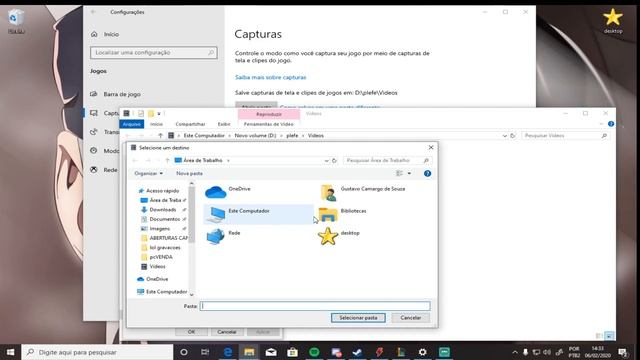
Task: Open notification center on taskbar
Action: [622, 352]
